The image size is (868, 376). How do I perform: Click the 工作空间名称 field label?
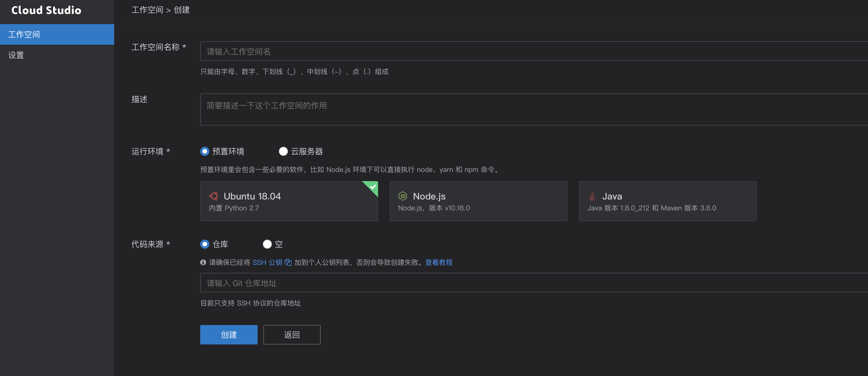159,47
